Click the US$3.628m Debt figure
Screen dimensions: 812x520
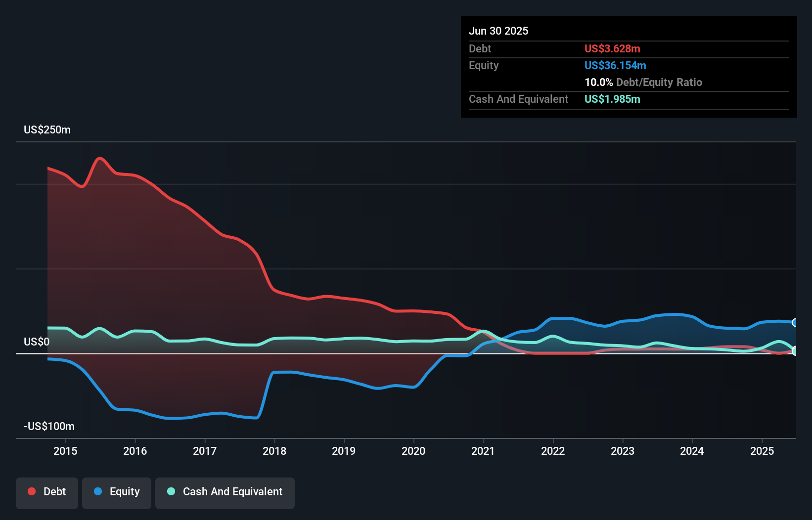coord(612,48)
